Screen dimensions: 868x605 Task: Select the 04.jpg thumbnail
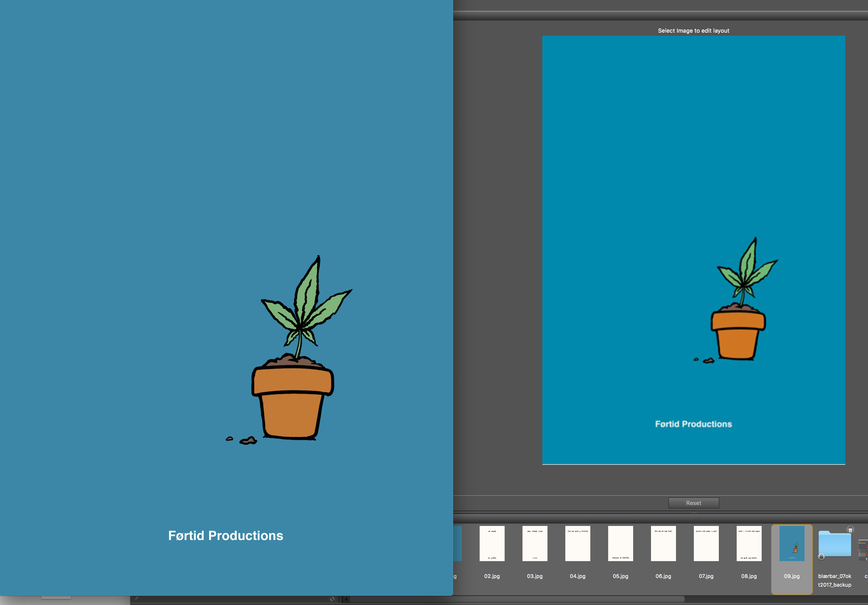coord(577,543)
